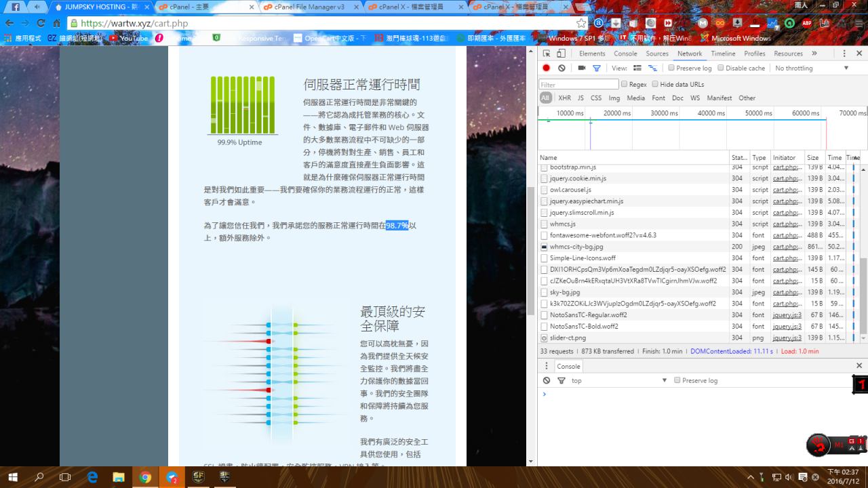
Task: Open console context 'top' dropdown
Action: point(618,380)
